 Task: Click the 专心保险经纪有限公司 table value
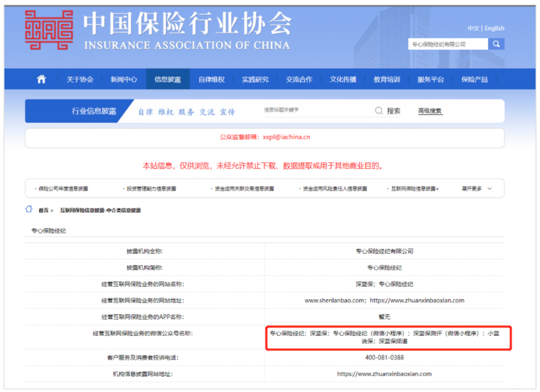click(x=384, y=251)
